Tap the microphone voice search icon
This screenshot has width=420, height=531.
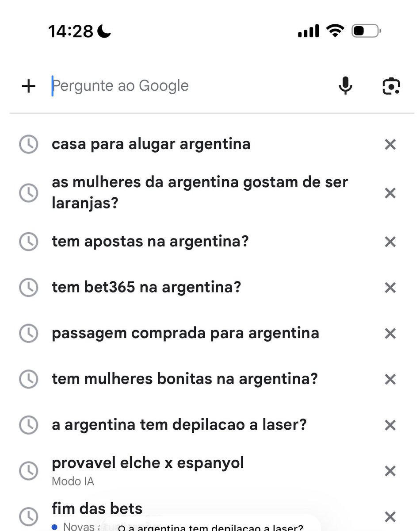345,86
